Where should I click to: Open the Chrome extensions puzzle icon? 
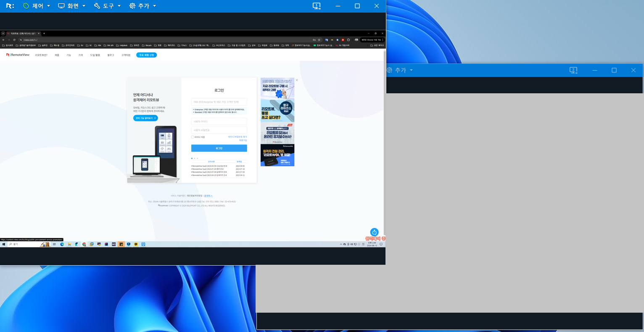pyautogui.click(x=348, y=40)
